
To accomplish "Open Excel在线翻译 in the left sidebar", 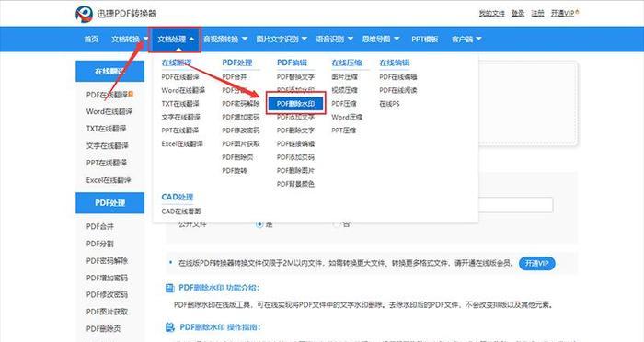I will click(109, 180).
